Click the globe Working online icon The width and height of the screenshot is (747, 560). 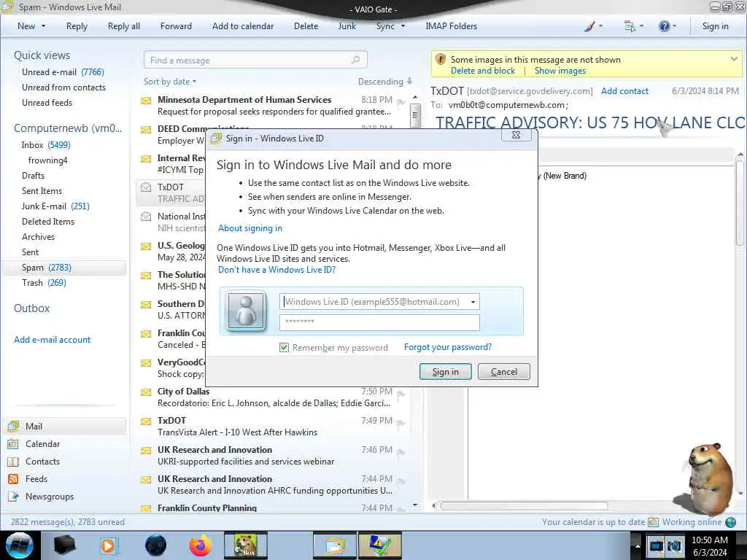point(730,522)
